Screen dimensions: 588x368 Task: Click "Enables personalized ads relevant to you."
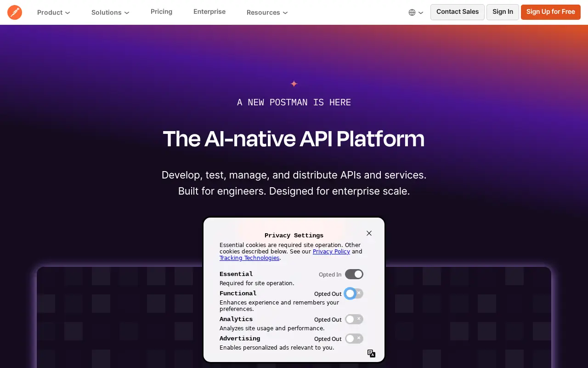277,348
